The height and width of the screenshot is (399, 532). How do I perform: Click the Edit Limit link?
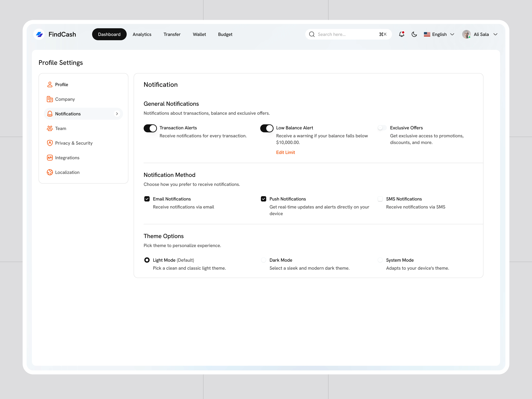(x=285, y=152)
